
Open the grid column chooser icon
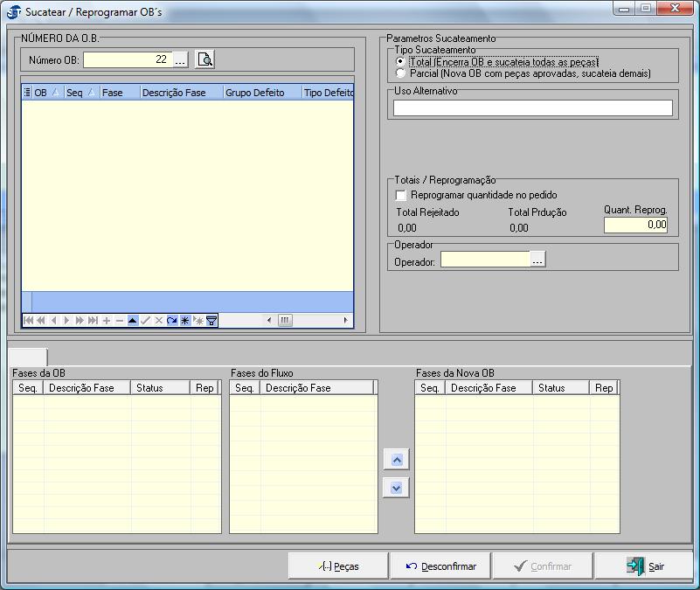(27, 93)
